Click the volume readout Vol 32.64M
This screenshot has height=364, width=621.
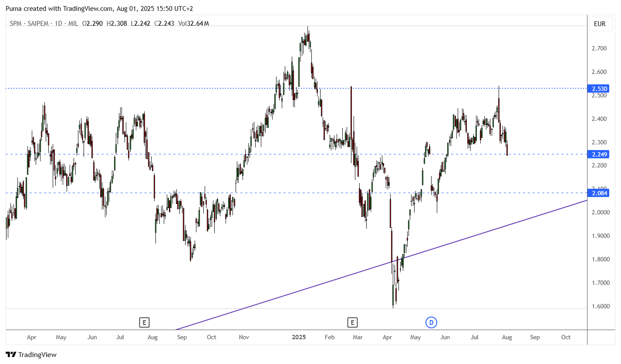coord(194,23)
